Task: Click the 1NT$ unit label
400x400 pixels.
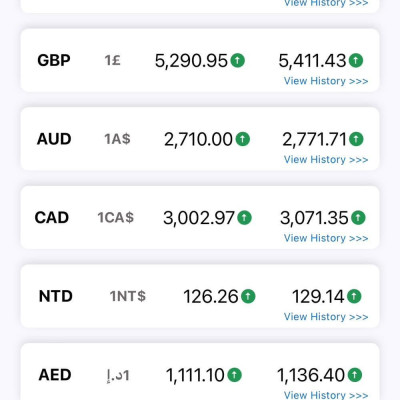Action: pyautogui.click(x=128, y=296)
